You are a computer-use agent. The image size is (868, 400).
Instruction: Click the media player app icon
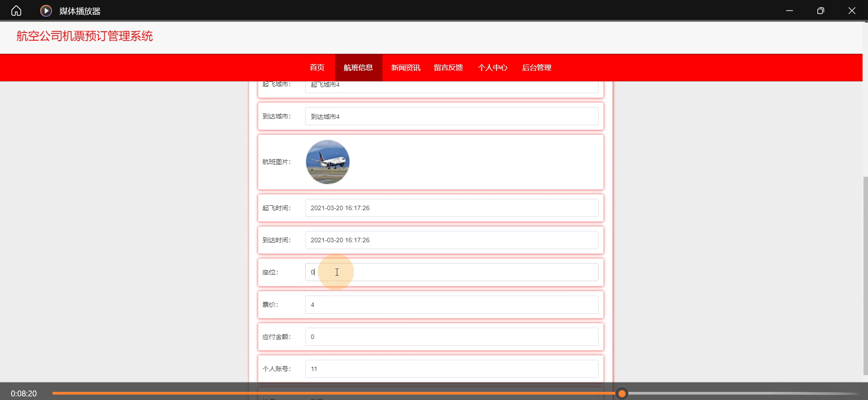pos(46,10)
